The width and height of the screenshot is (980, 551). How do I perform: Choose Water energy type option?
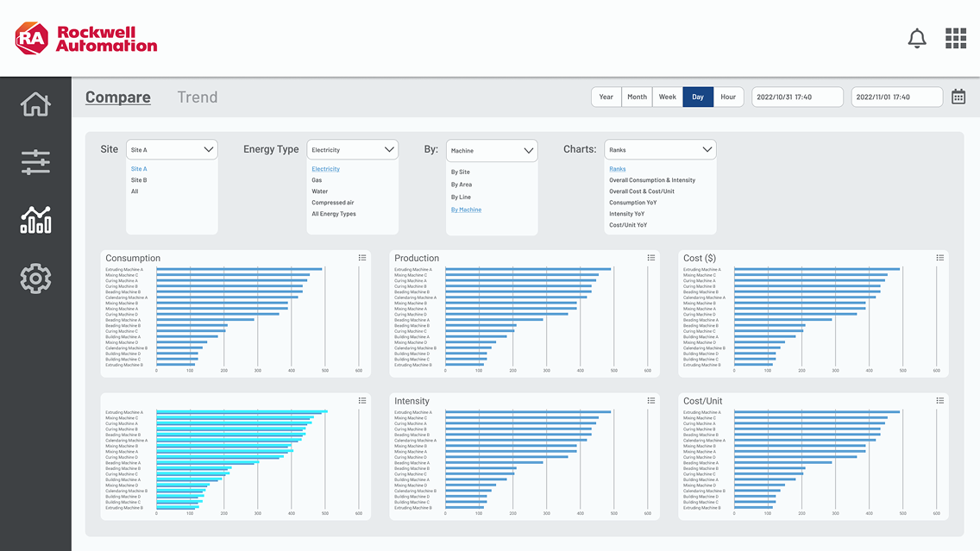click(319, 191)
